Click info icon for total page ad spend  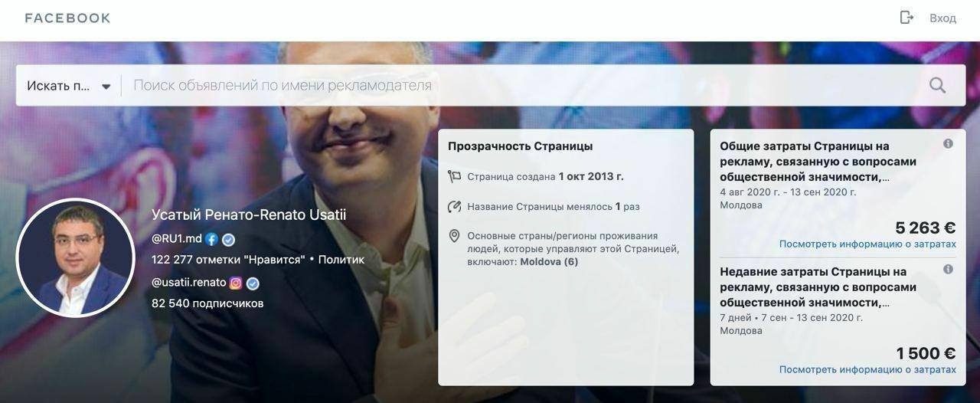point(948,144)
